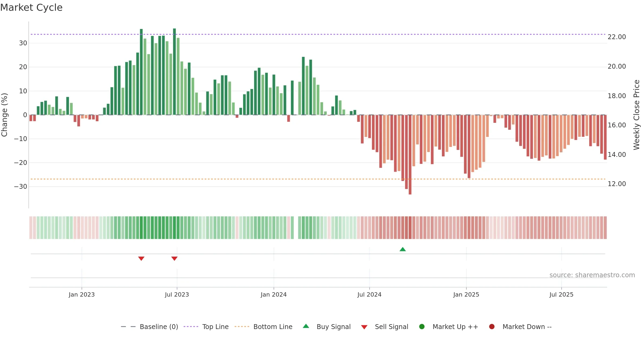Click the Buy Signal legend triangle icon
The height and width of the screenshot is (362, 644).
click(x=306, y=326)
